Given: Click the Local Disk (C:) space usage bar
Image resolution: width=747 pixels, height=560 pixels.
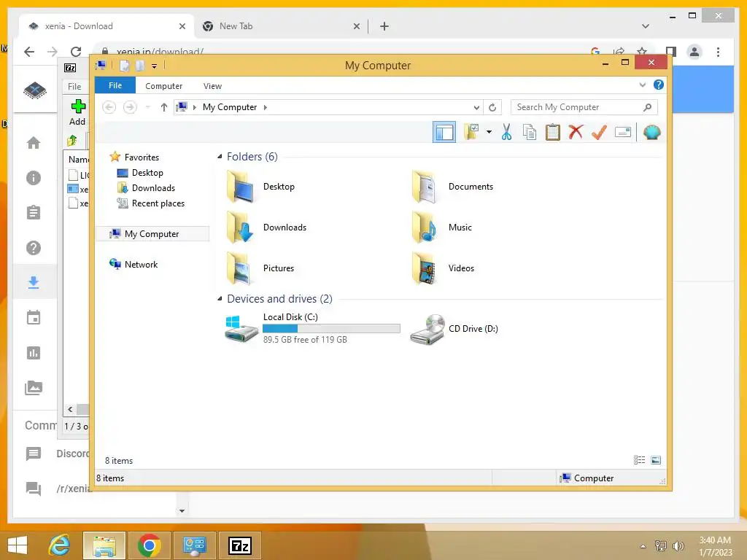Looking at the screenshot, I should (331, 329).
